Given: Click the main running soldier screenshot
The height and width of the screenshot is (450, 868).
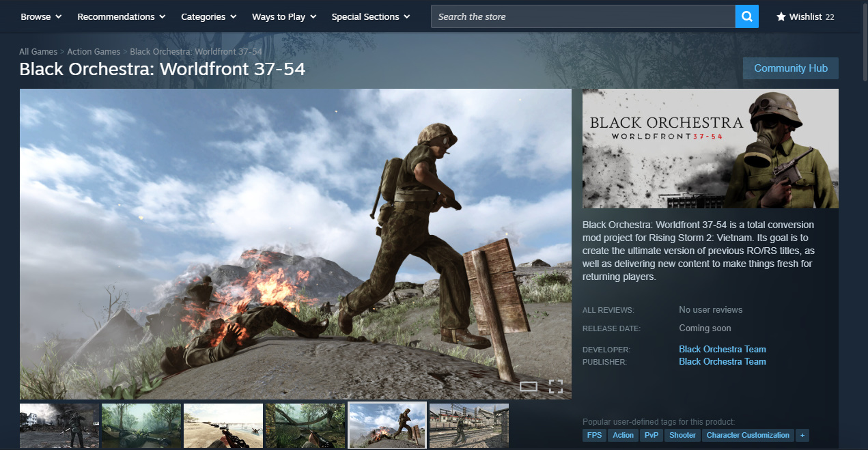Looking at the screenshot, I should click(x=296, y=244).
